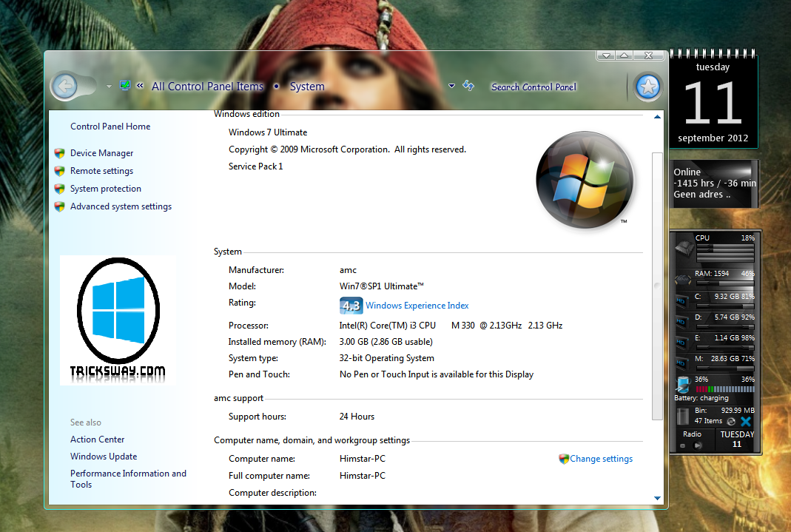Viewport: 791px width, 532px height.
Task: Click the Online network status gadget
Action: [714, 183]
